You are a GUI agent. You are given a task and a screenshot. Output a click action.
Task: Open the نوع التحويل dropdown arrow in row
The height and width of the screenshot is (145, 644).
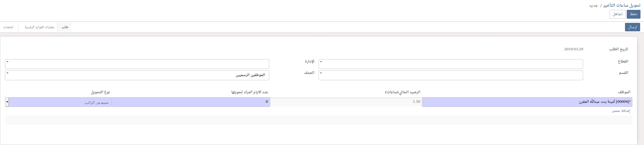point(7,102)
